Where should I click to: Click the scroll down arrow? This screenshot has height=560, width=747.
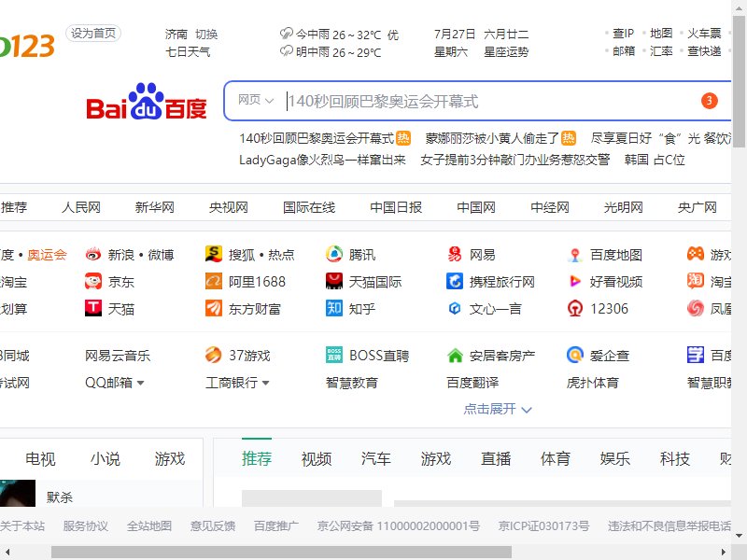[x=739, y=536]
